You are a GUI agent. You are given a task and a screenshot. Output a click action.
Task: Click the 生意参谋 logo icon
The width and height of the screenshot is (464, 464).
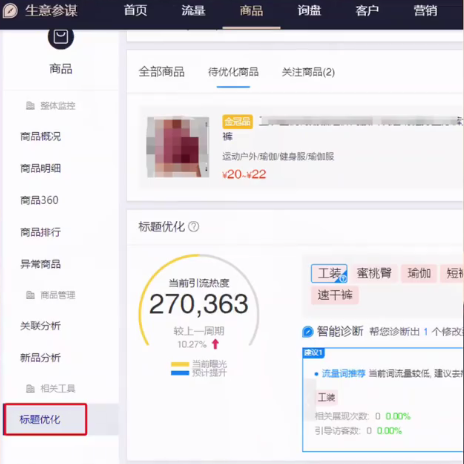pos(10,11)
